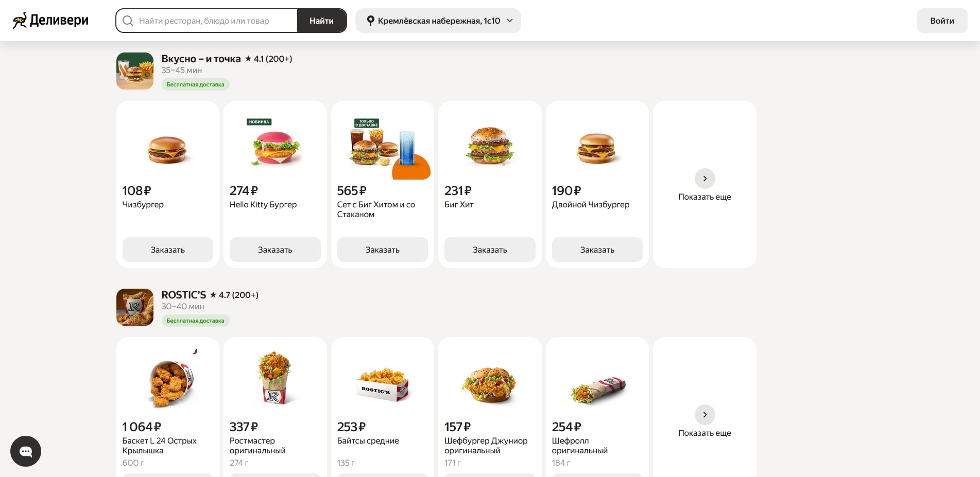Click the arrow above Показать еще for Вкусно – и точка
The width and height of the screenshot is (980, 477).
coord(704,179)
